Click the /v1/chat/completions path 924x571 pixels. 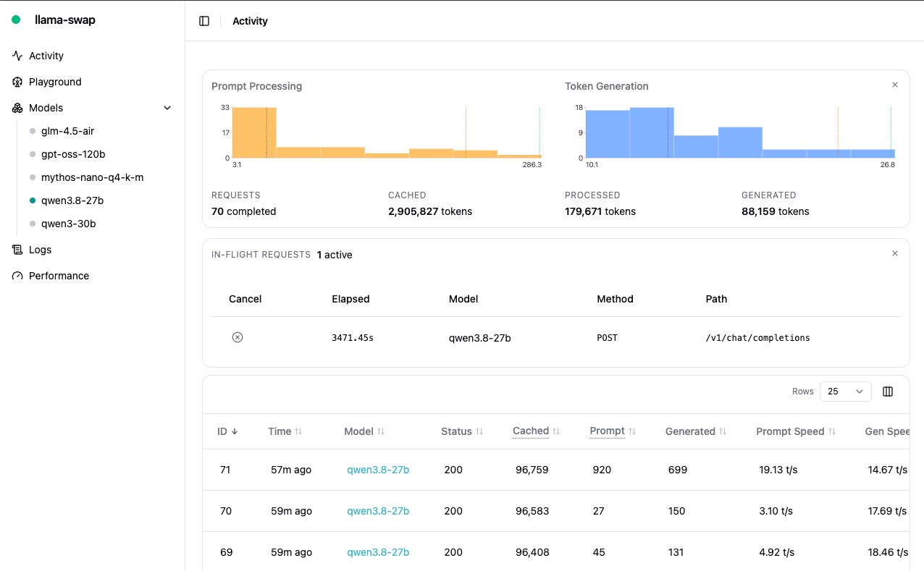point(757,338)
